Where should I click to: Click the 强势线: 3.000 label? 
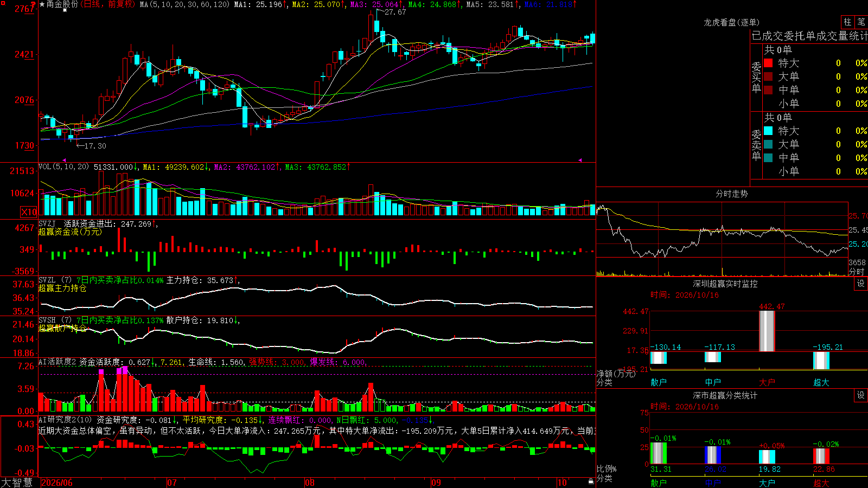pos(277,362)
